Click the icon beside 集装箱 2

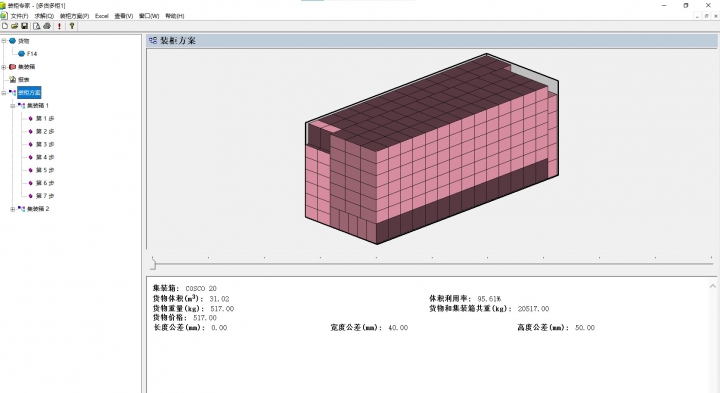point(21,208)
